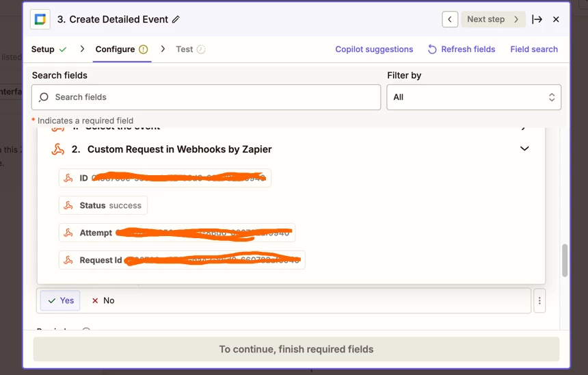588x375 pixels.
Task: Click webhook icon in ID pill
Action: point(68,178)
